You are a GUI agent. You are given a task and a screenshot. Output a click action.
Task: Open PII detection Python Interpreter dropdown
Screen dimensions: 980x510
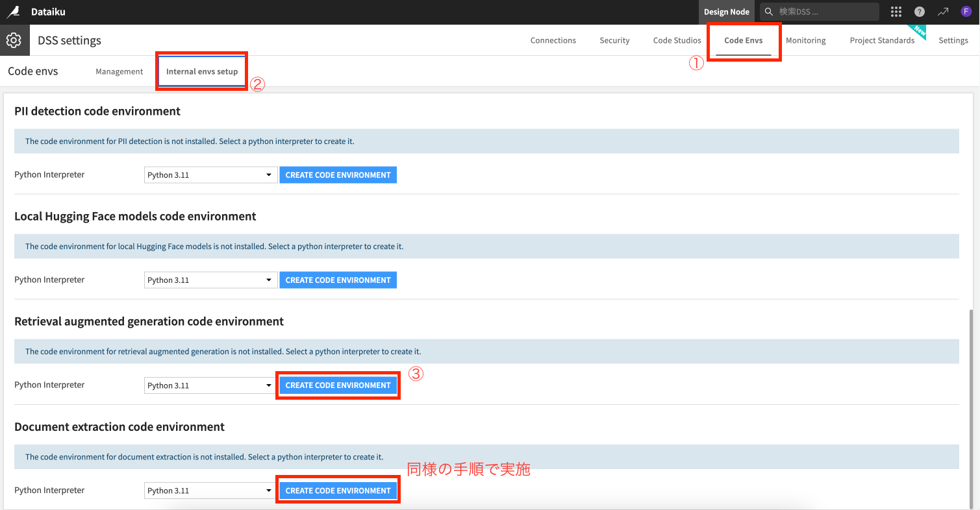click(210, 175)
